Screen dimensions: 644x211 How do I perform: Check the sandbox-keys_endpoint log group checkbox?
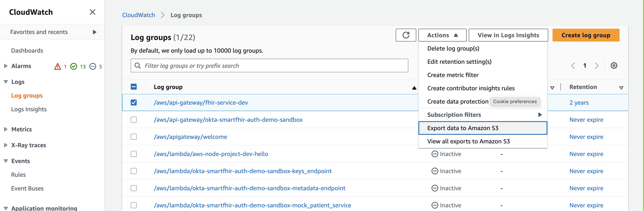[134, 171]
